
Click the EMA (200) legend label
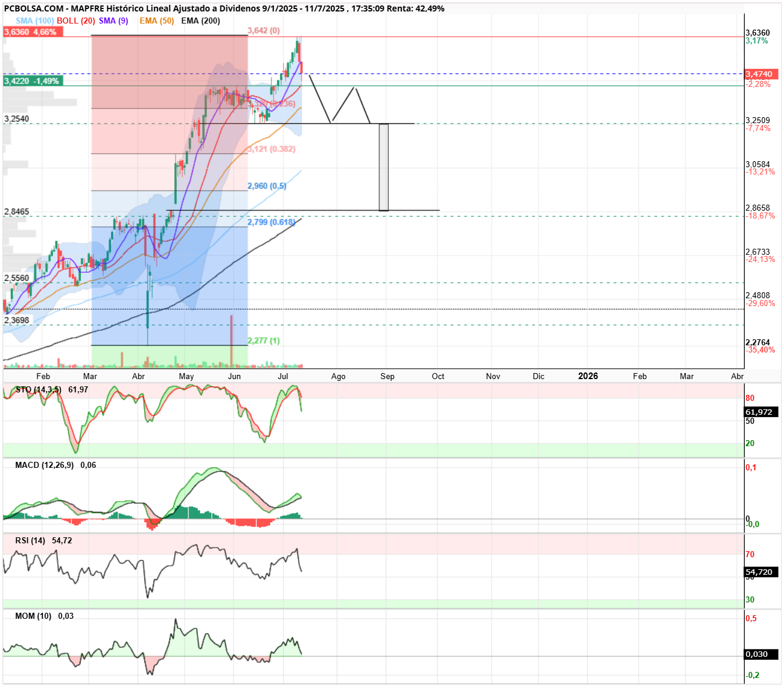[200, 21]
